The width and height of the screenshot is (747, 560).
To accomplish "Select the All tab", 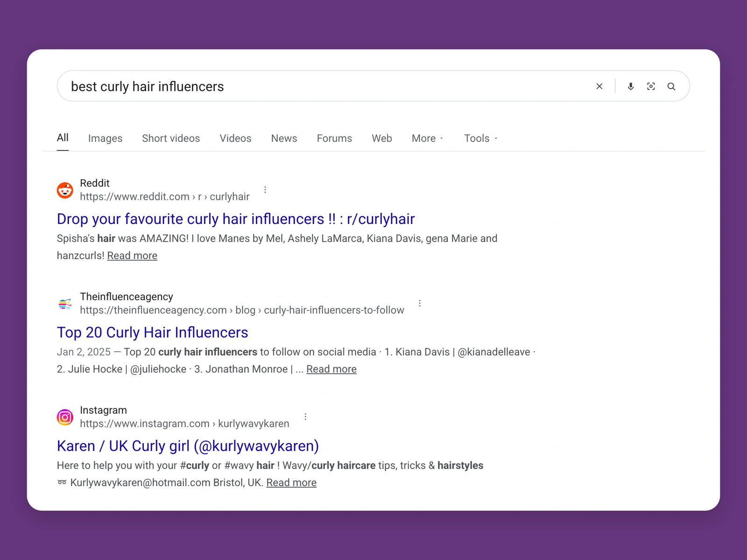I will (63, 138).
